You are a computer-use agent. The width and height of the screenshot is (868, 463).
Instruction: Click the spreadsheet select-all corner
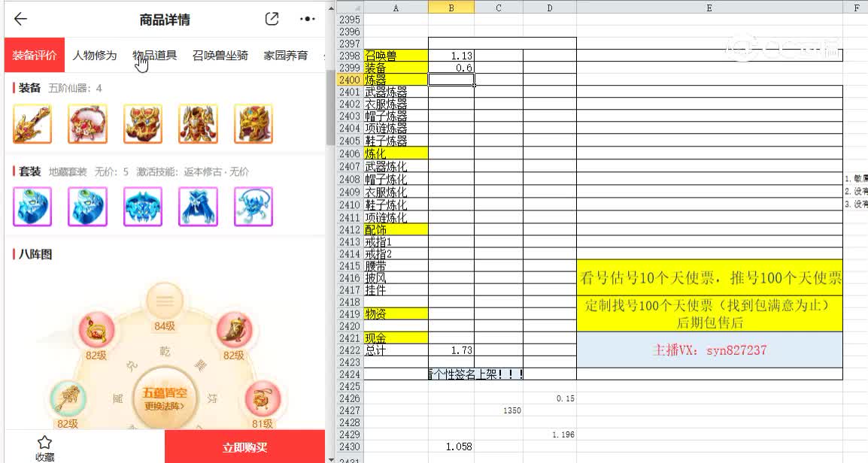(x=350, y=8)
